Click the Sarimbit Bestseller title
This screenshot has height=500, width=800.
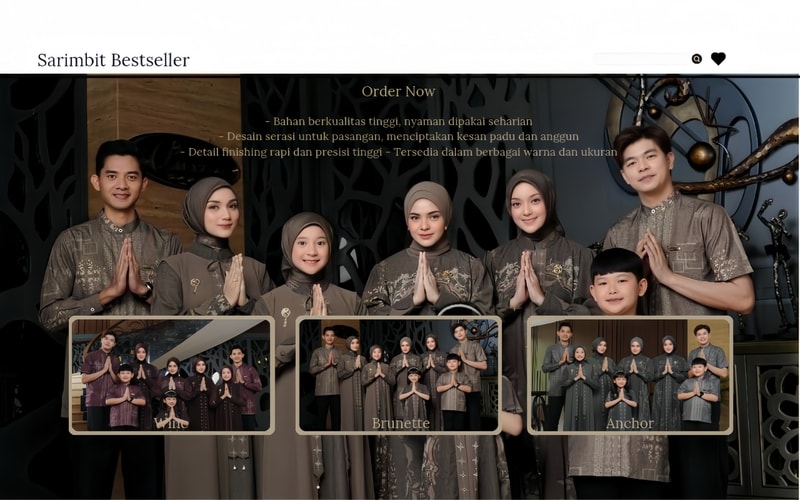coord(113,60)
